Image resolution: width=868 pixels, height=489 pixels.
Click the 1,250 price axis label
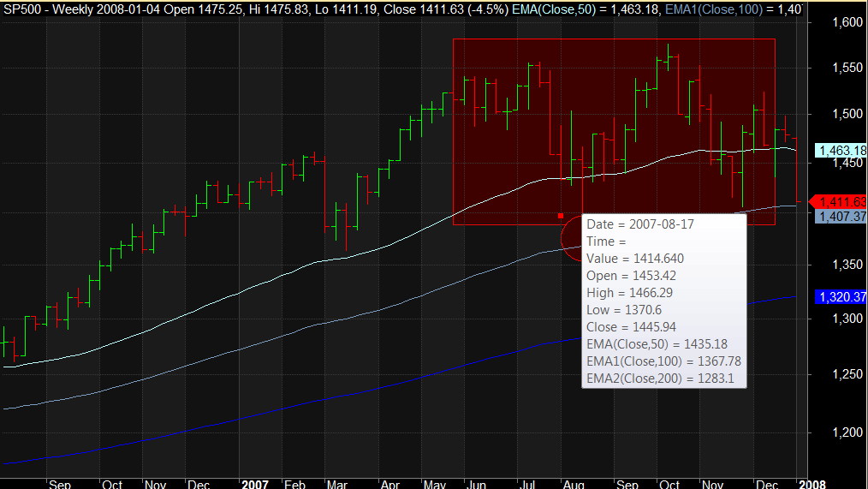(x=848, y=374)
